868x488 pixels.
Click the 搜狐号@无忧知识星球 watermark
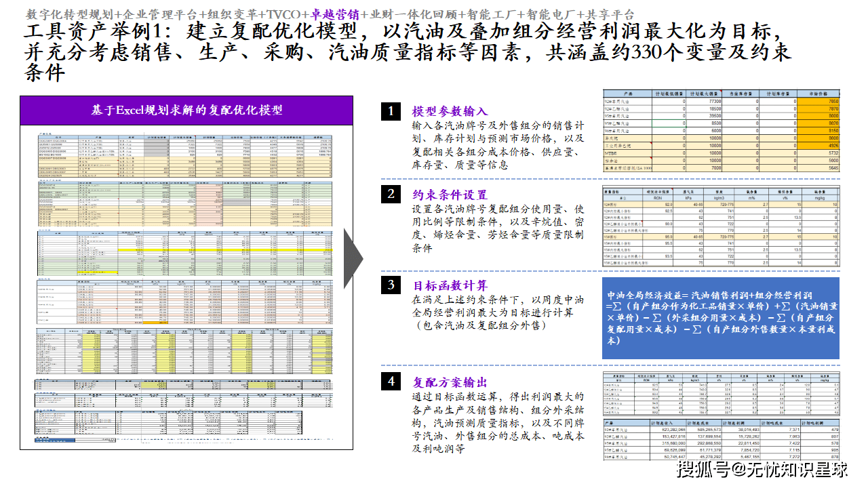point(762,469)
